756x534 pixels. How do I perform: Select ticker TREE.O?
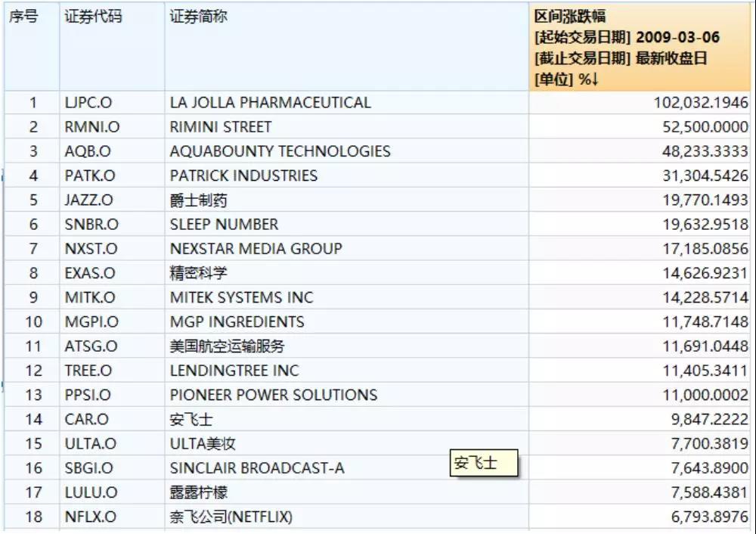click(88, 371)
